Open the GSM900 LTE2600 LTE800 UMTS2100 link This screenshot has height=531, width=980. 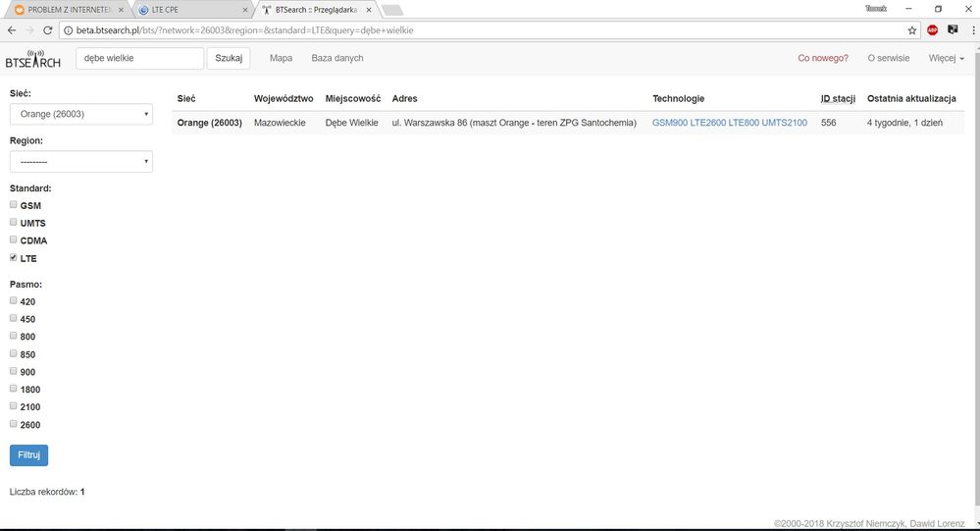coord(729,123)
